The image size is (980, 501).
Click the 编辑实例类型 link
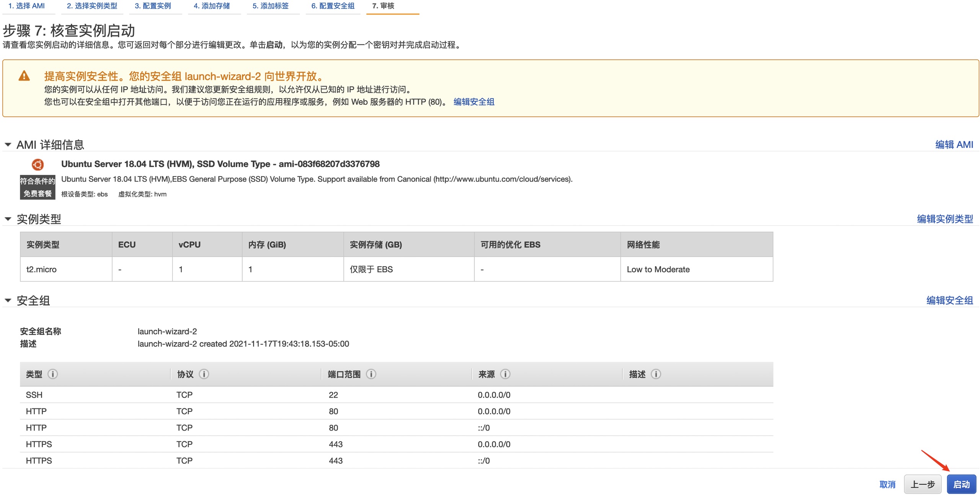pyautogui.click(x=944, y=219)
